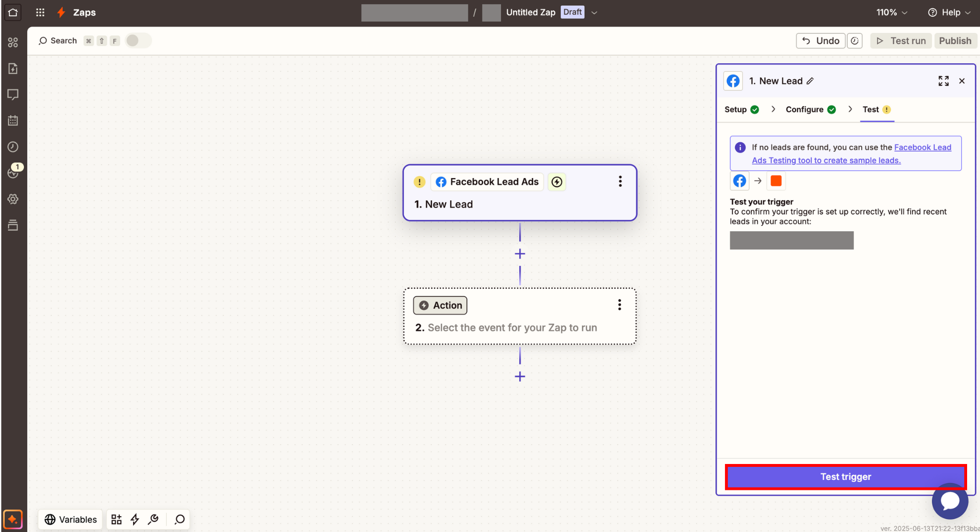Add step with plus below the Action card
Screen dimensions: 980x532
click(x=520, y=376)
